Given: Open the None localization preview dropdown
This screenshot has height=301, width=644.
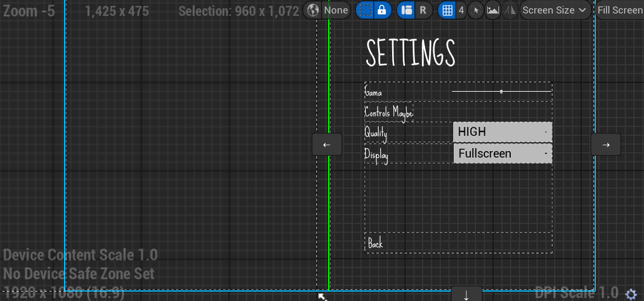Looking at the screenshot, I should point(336,10).
